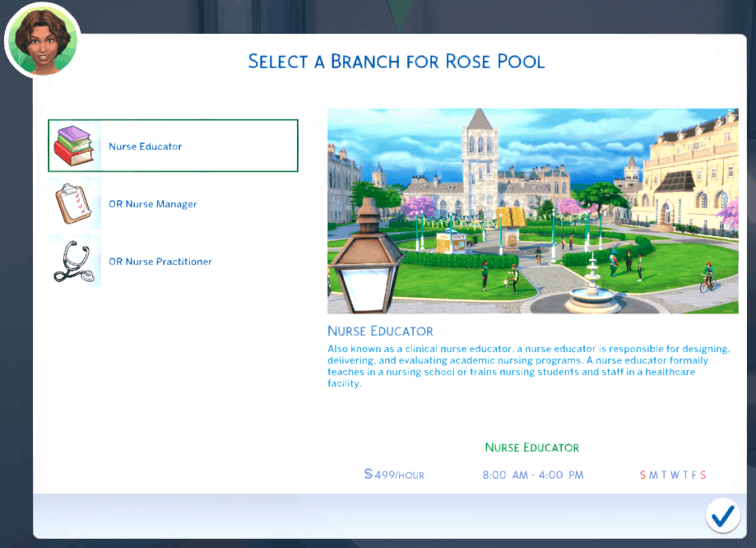Click the Select a Branch dialog title
The image size is (756, 548).
pyautogui.click(x=397, y=62)
